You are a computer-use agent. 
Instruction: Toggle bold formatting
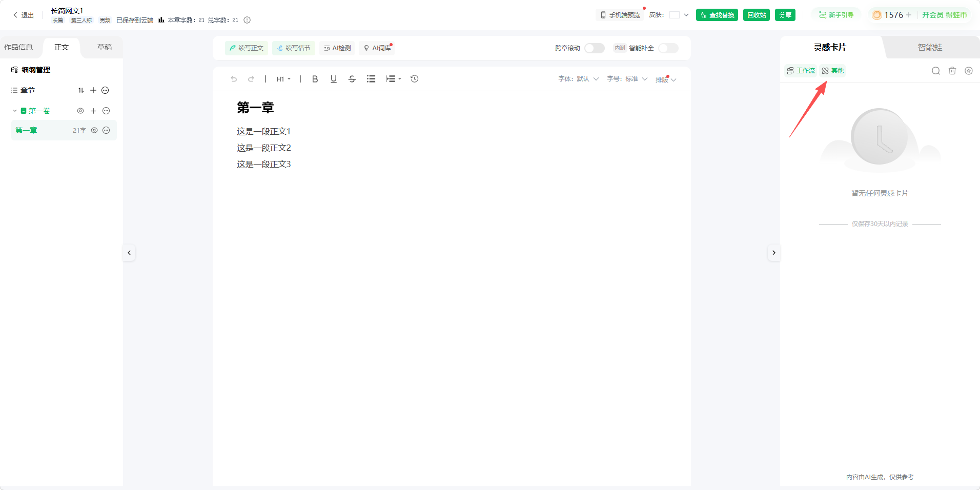coord(315,79)
